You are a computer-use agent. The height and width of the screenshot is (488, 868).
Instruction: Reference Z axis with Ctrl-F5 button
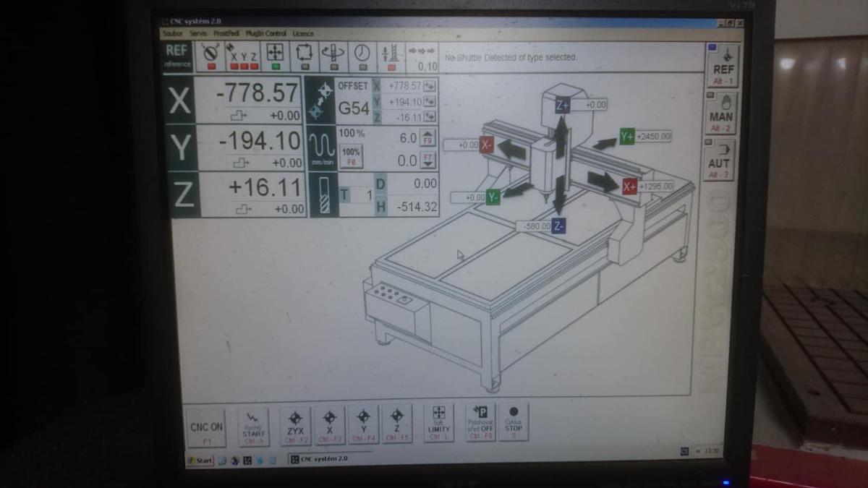point(396,423)
